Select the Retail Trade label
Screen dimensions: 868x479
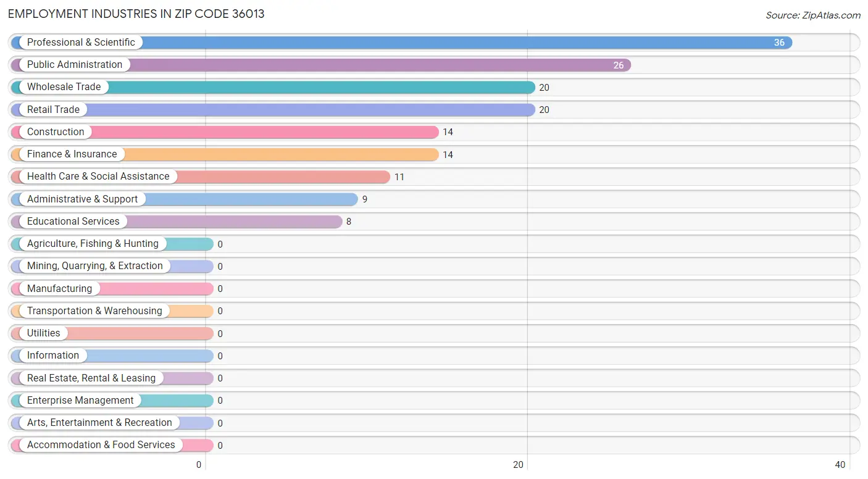53,110
